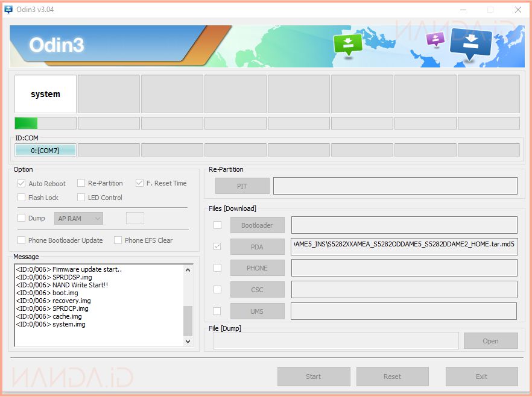Click the Odin3 logo in banner
Viewport: 532px width, 397px height.
click(57, 45)
